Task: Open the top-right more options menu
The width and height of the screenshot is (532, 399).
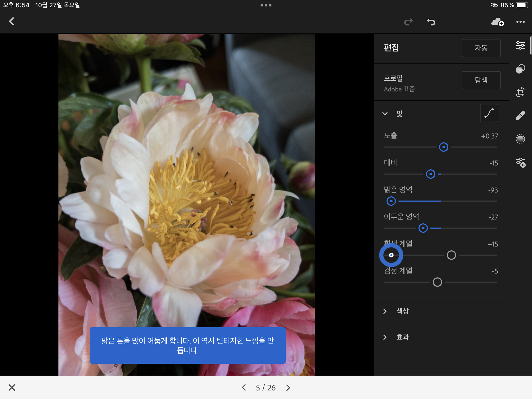Action: point(520,22)
